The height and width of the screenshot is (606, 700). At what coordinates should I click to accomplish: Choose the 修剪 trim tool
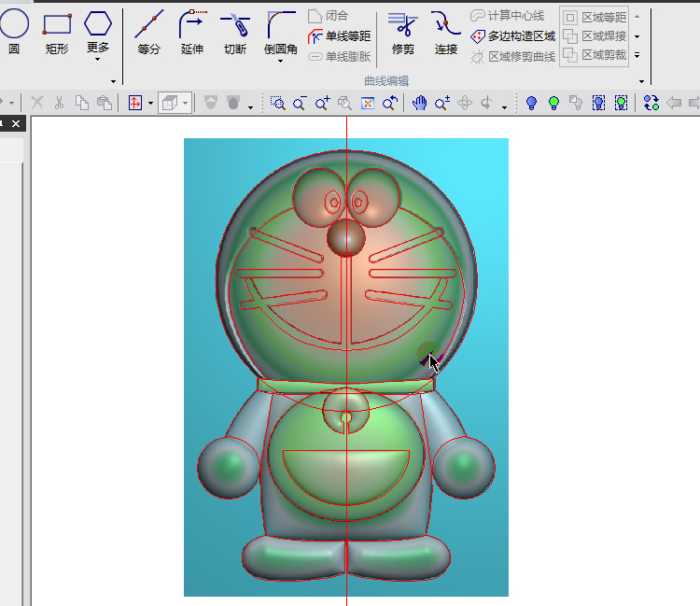point(402,32)
